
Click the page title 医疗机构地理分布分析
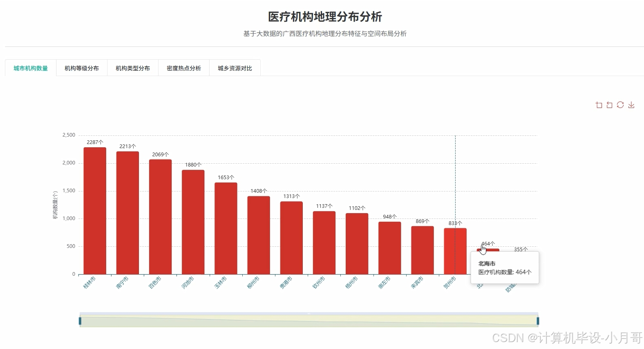pos(325,17)
